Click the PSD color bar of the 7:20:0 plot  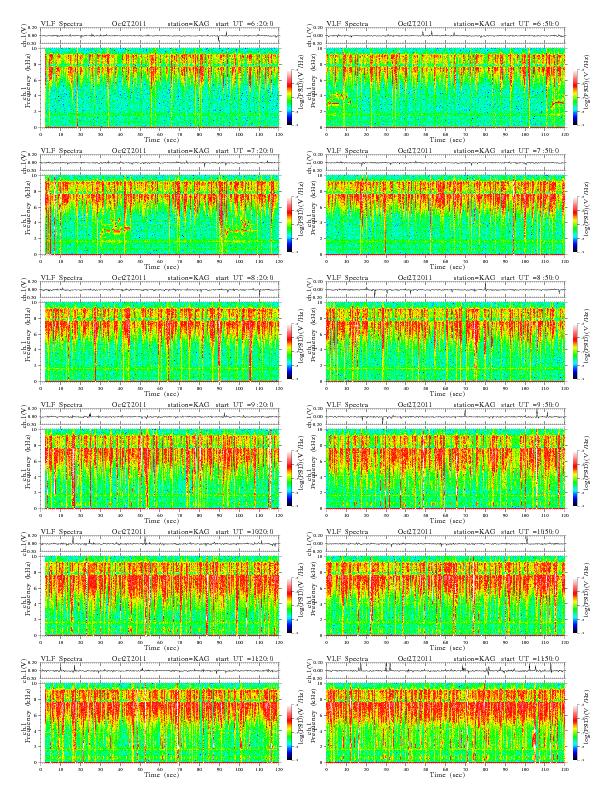pyautogui.click(x=289, y=224)
